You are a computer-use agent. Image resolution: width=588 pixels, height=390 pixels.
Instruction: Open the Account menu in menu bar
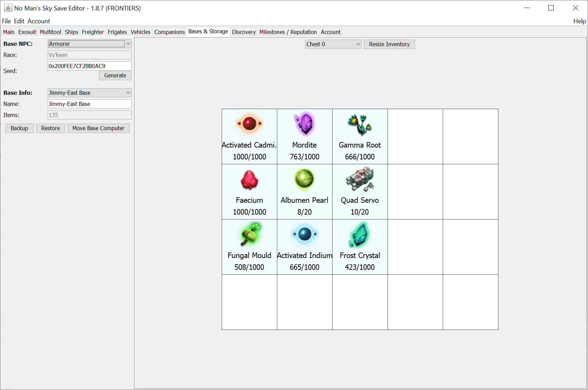39,21
